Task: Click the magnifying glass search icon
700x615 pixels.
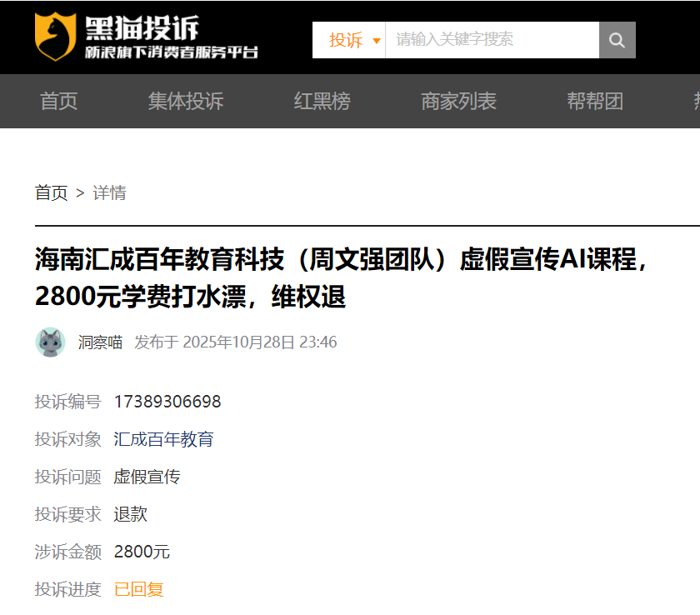Action: (617, 39)
